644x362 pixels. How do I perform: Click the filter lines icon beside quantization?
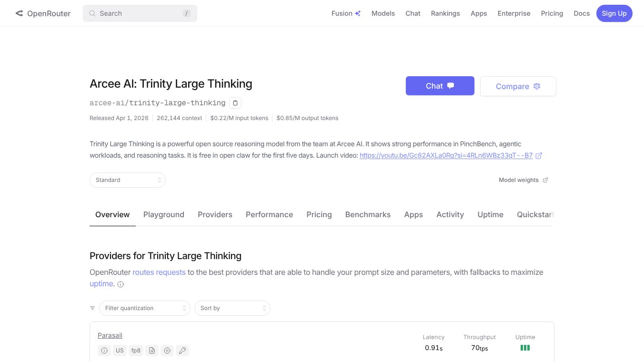pos(92,308)
